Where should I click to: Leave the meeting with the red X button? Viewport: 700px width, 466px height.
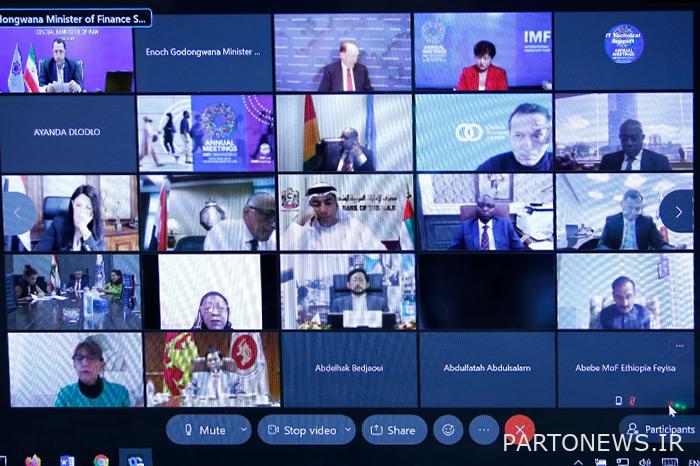tap(519, 430)
